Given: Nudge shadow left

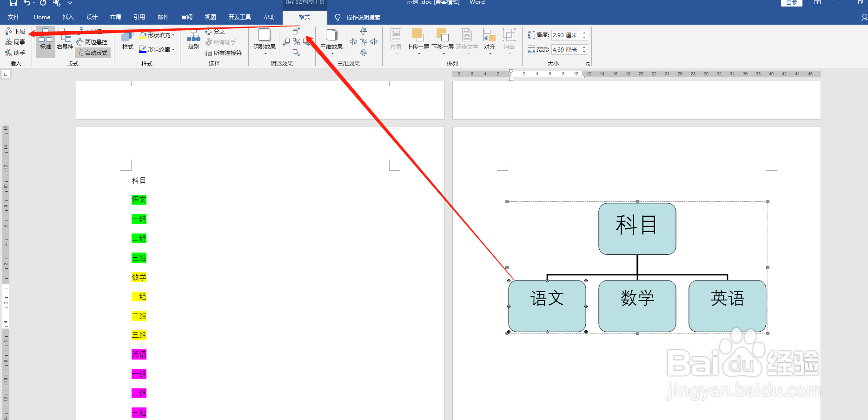Looking at the screenshot, I should 286,42.
